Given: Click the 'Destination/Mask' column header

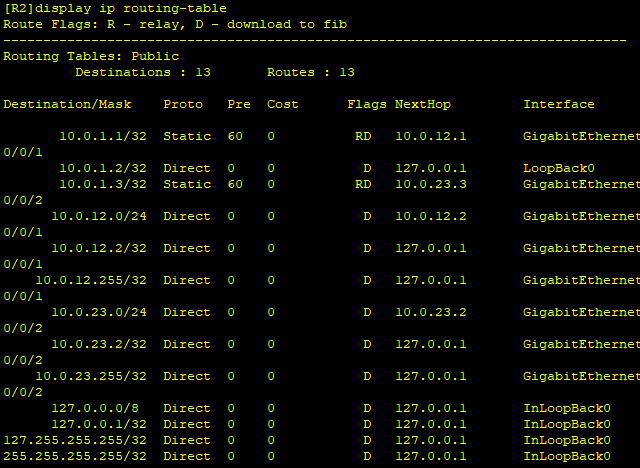Looking at the screenshot, I should point(67,104).
